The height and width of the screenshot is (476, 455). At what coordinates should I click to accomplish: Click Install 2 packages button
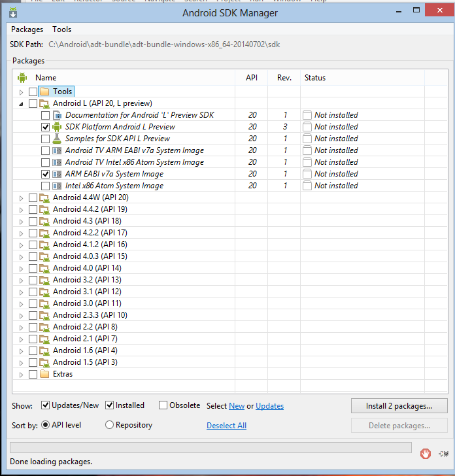tap(399, 406)
